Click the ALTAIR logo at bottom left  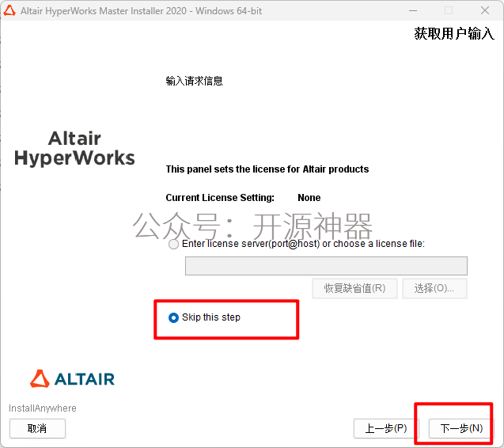click(x=72, y=378)
